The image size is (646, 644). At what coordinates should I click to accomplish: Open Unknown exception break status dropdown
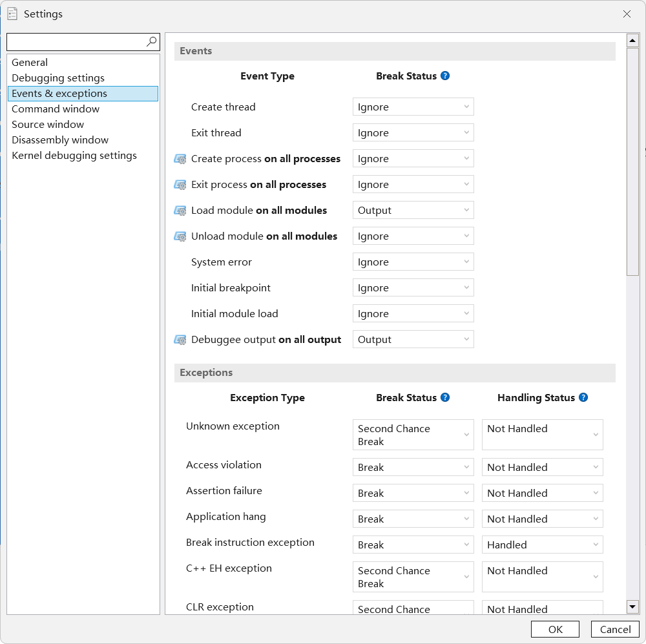pyautogui.click(x=413, y=435)
